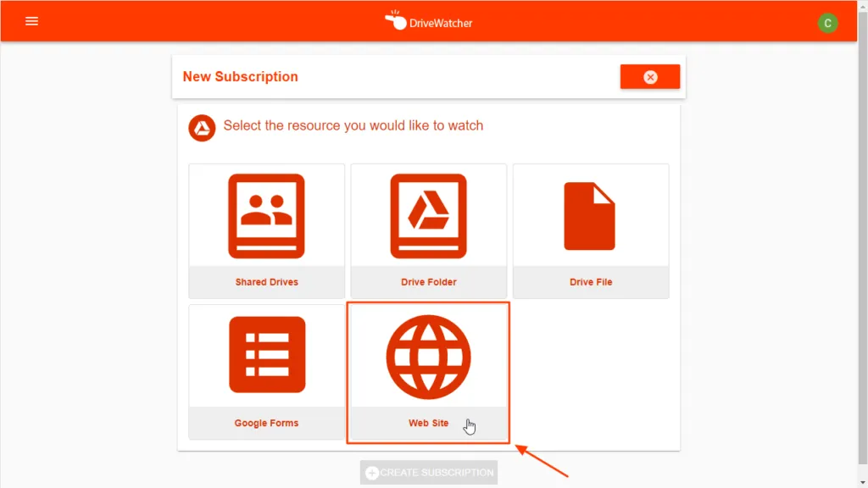Image resolution: width=868 pixels, height=488 pixels.
Task: Select the Drive File icon
Action: click(590, 216)
